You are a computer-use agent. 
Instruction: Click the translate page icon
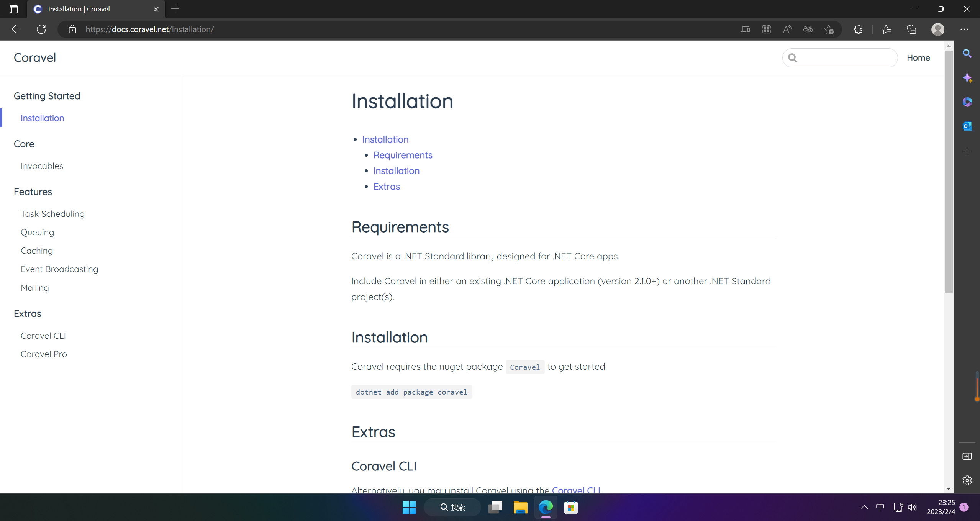coord(808,29)
